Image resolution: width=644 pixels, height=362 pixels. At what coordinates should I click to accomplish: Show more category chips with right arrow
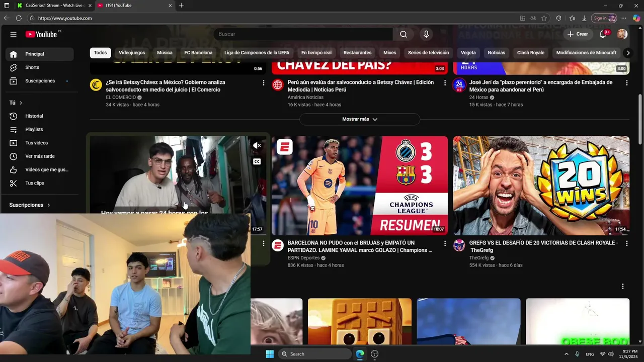coord(627,53)
